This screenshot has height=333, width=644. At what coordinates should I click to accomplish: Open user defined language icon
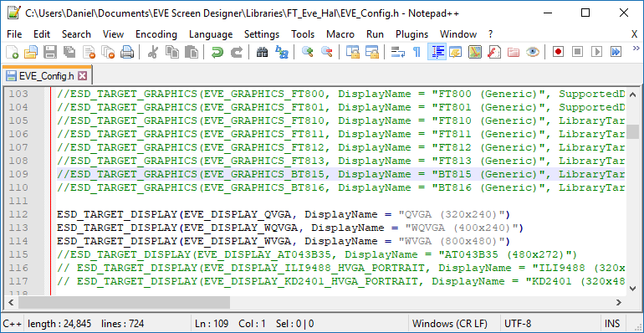coord(456,52)
